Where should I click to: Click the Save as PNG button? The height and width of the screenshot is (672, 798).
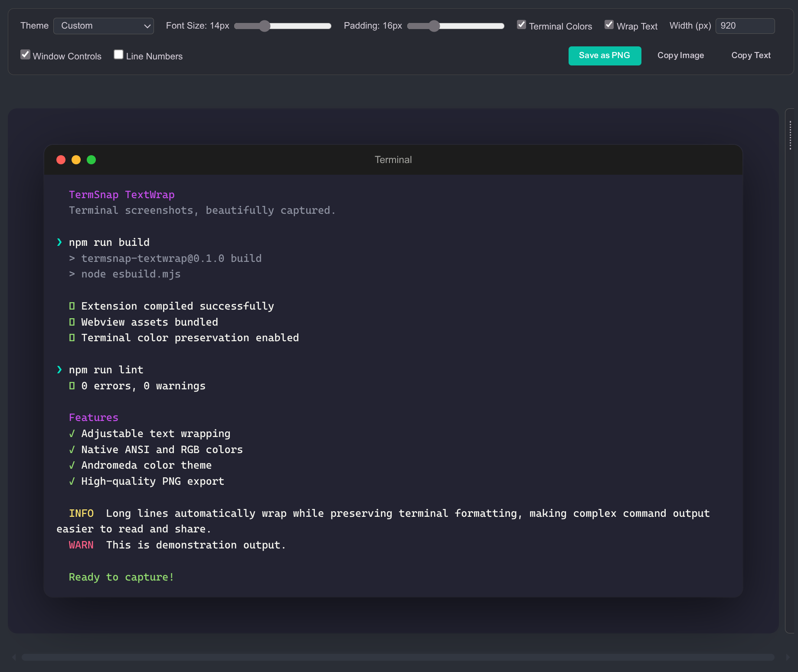[605, 55]
